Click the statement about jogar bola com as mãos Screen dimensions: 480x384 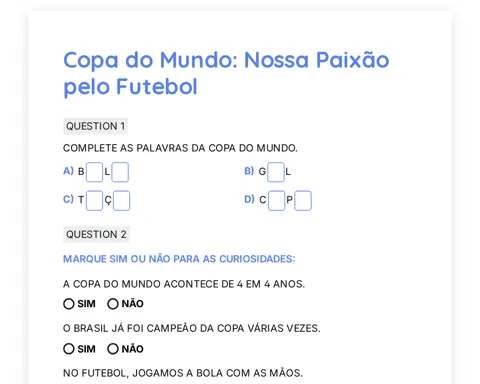point(183,373)
